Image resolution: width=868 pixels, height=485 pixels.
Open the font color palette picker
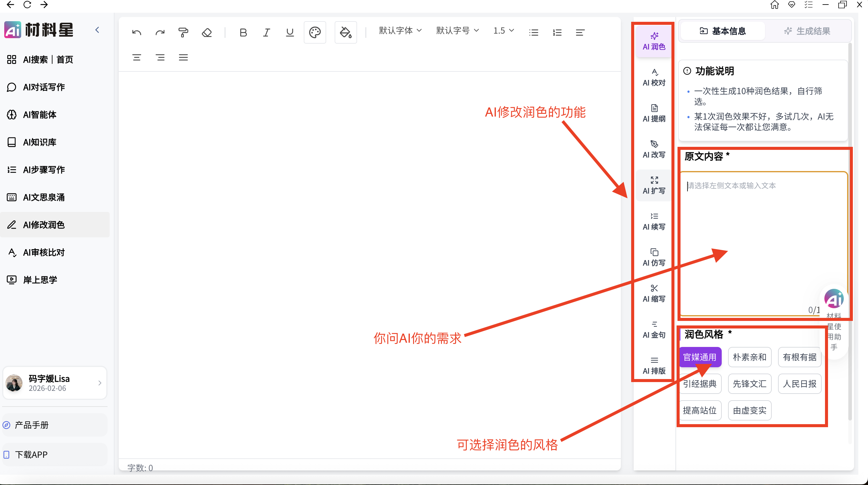pos(314,32)
